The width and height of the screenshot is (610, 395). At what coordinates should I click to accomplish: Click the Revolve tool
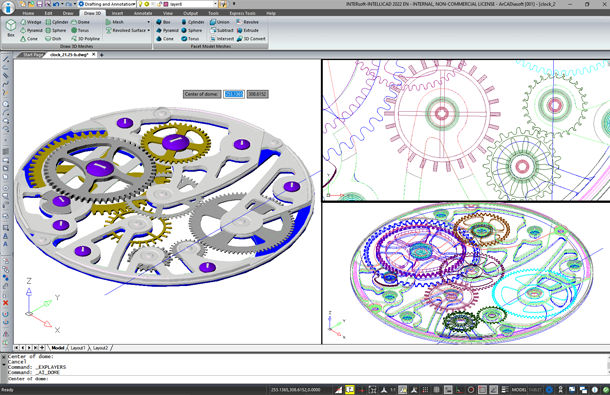coord(247,22)
